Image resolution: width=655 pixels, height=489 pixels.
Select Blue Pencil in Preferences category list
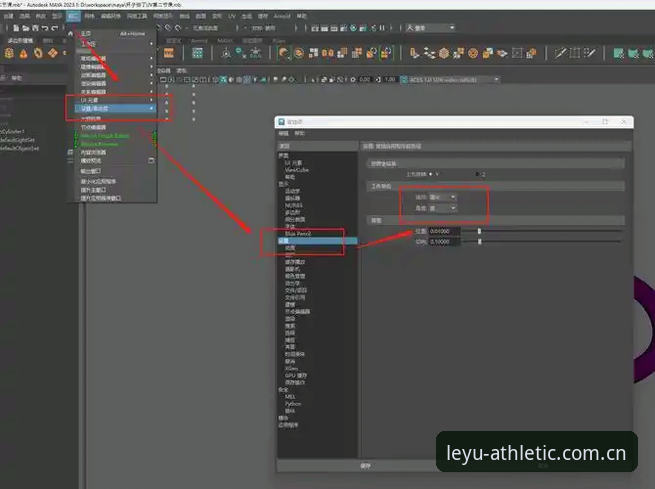[x=298, y=234]
